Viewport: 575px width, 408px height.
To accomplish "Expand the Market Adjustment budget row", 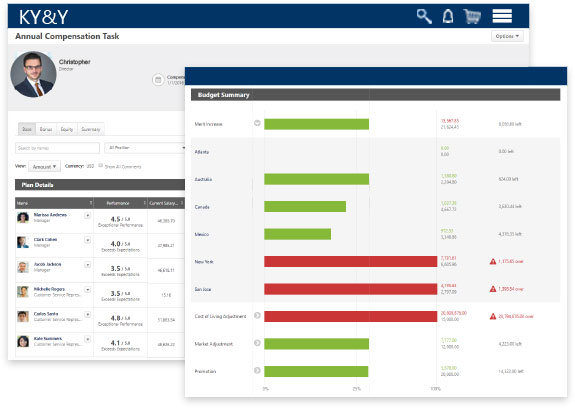I will (x=257, y=343).
